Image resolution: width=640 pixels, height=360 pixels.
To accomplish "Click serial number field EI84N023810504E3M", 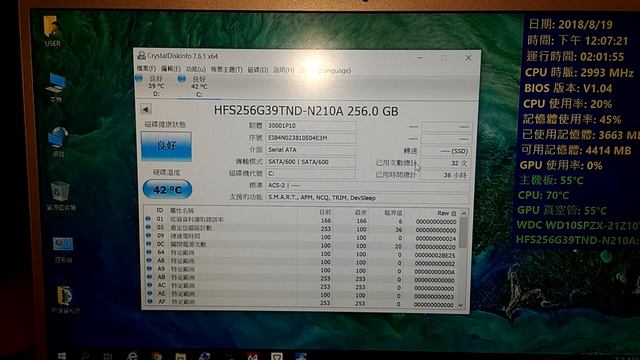I will pyautogui.click(x=311, y=138).
